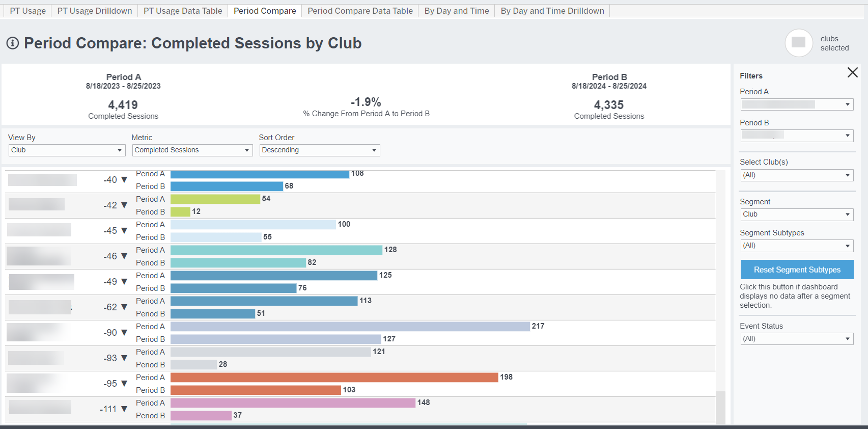Click the clubs selected indicator icon
The width and height of the screenshot is (868, 429).
[799, 43]
